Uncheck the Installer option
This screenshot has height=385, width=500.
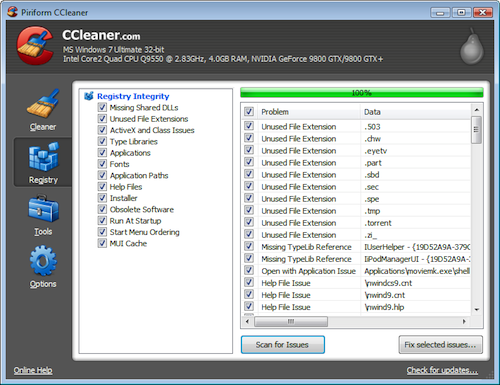pyautogui.click(x=102, y=198)
